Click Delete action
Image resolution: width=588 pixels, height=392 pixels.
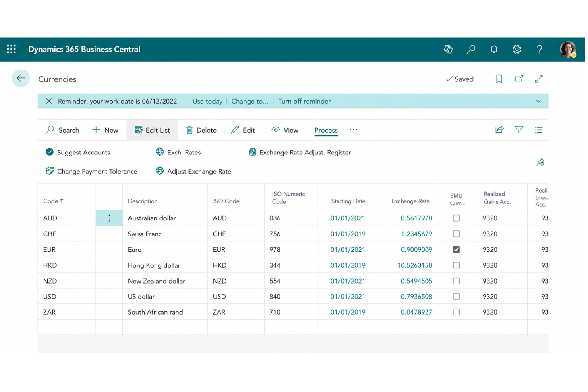pos(202,130)
